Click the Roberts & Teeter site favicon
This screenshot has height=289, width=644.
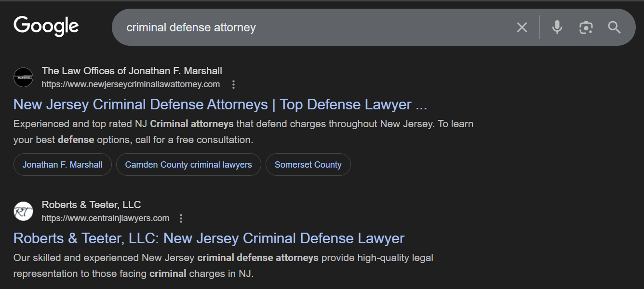point(23,211)
